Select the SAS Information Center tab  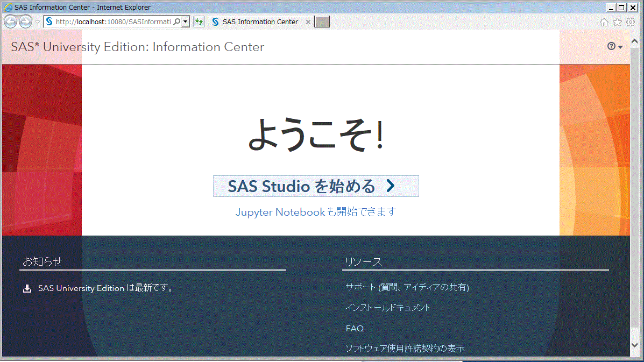(x=260, y=22)
